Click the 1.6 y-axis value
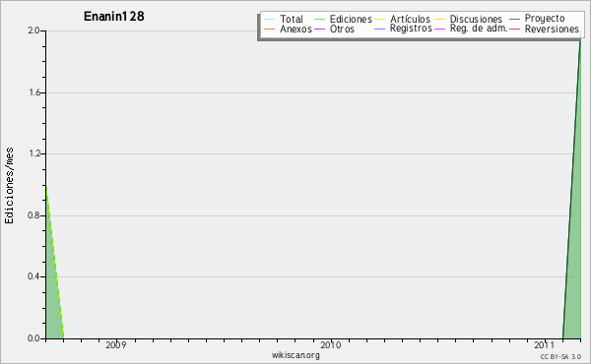Viewport: 591px width, 364px height. [x=34, y=92]
